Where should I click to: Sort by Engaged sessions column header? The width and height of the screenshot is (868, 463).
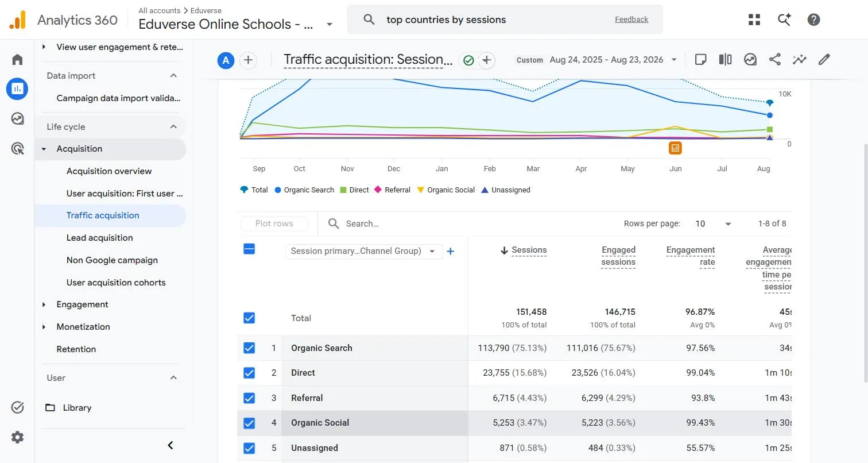[x=618, y=256]
